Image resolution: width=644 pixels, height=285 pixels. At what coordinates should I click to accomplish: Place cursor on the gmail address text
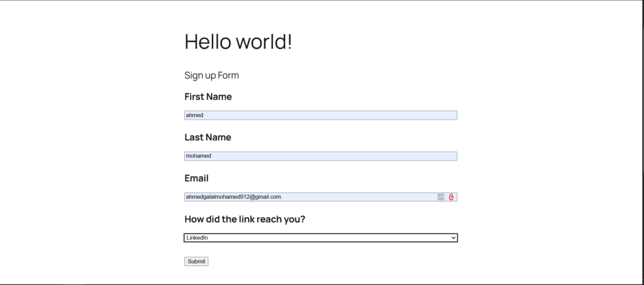click(233, 197)
